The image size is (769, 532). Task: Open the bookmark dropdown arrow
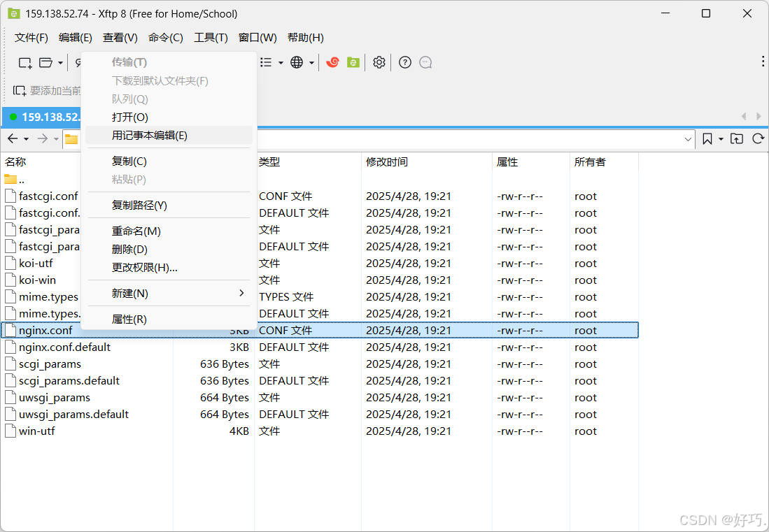click(x=721, y=139)
